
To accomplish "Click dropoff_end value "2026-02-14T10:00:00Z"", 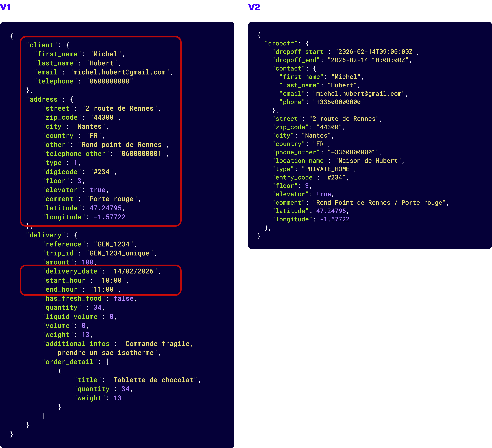I will 368,60.
